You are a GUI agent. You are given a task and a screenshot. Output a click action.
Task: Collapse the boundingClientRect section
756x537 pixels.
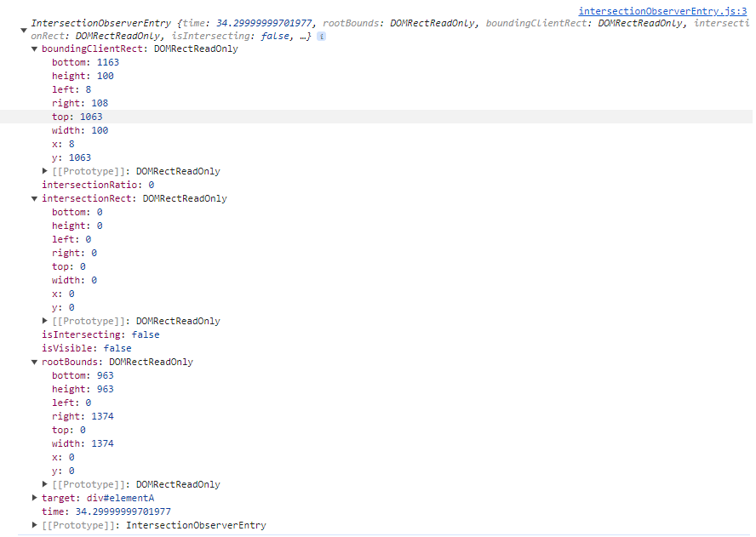pos(34,49)
